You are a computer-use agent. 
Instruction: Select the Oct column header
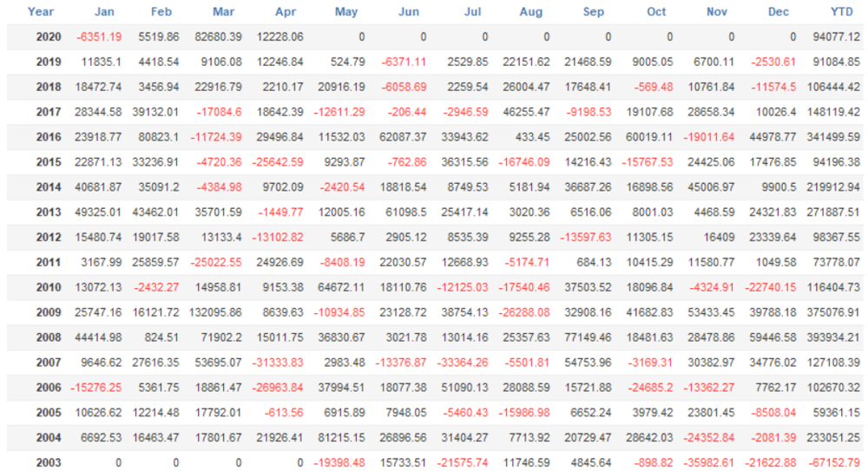[x=656, y=12]
